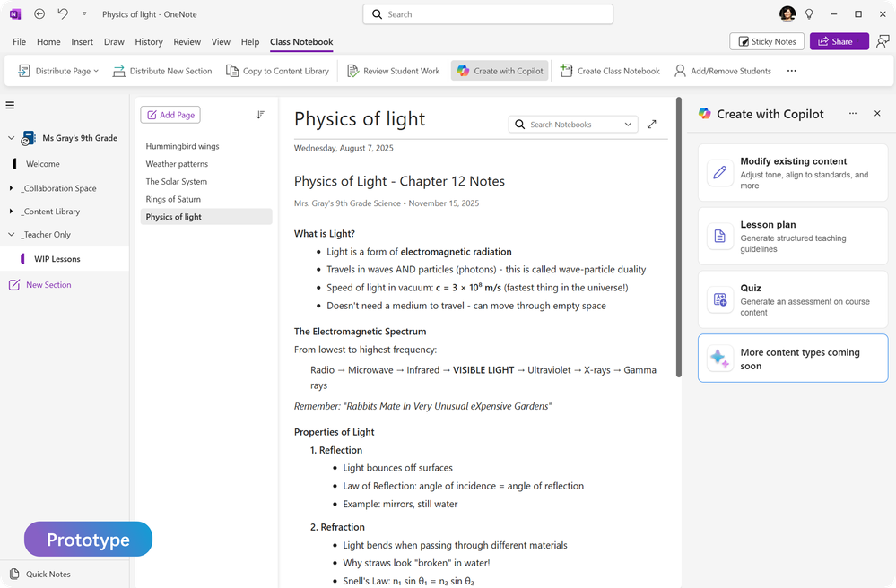896x588 pixels.
Task: Expand page to full view
Action: pyautogui.click(x=652, y=125)
